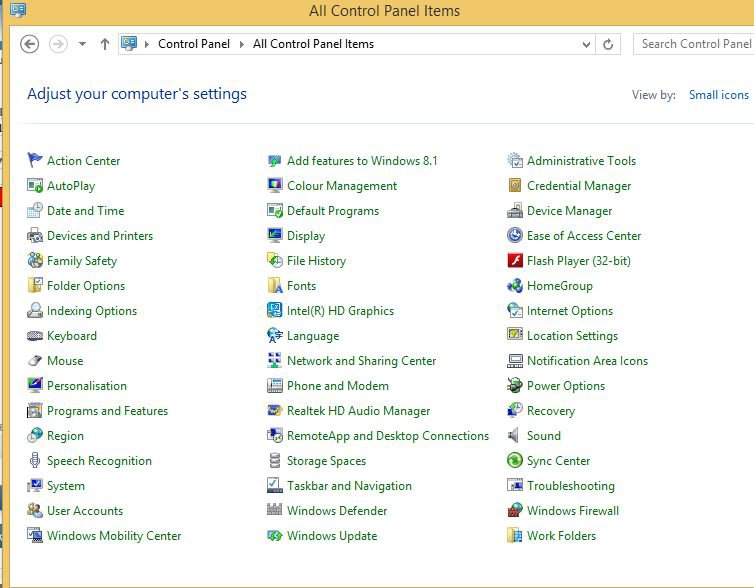Click the Control Panel breadcrumb segment
The image size is (754, 588).
coord(193,44)
